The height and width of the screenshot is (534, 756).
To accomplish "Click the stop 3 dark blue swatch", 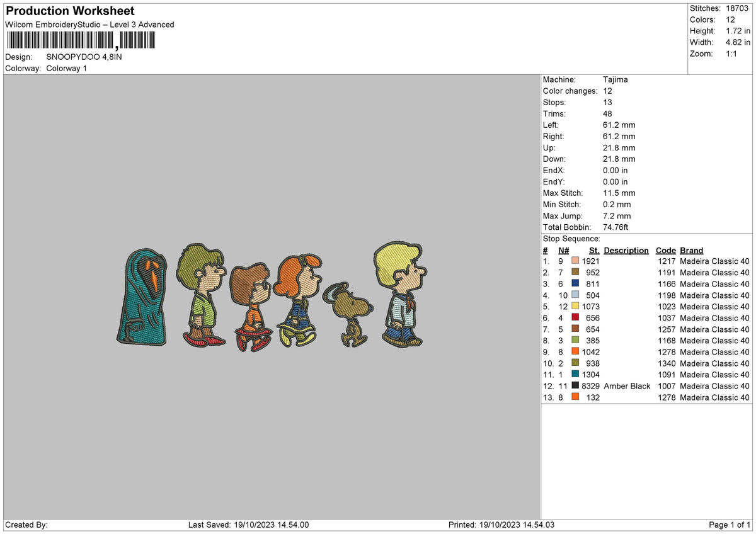I will (x=575, y=283).
